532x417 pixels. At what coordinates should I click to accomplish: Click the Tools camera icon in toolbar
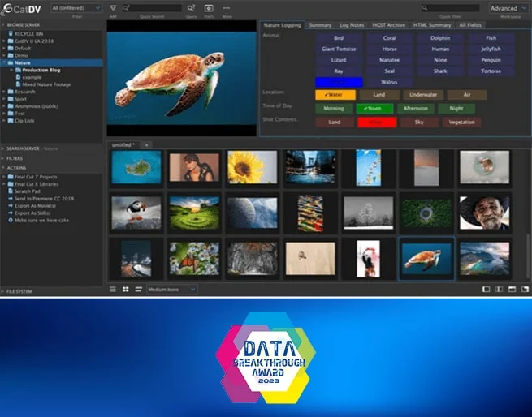[x=208, y=8]
